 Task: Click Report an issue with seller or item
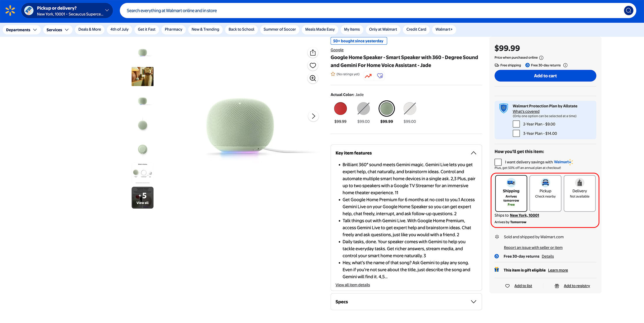[533, 248]
